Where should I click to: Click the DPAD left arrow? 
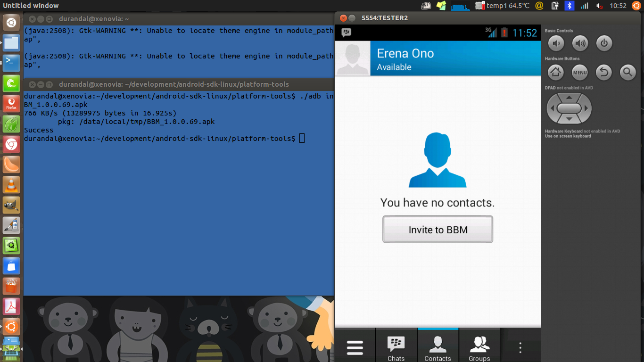coord(552,108)
